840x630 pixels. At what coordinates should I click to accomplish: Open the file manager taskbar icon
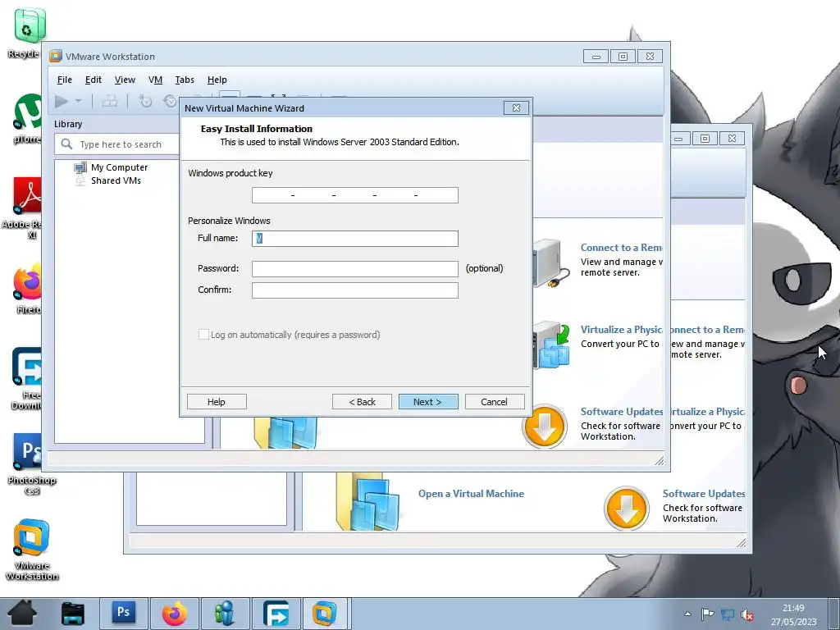click(x=73, y=614)
